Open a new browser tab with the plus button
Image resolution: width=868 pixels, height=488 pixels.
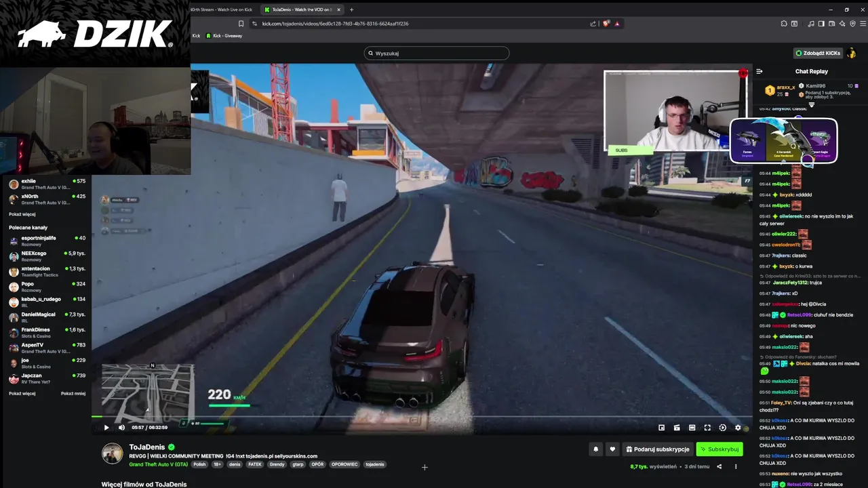pyautogui.click(x=351, y=9)
